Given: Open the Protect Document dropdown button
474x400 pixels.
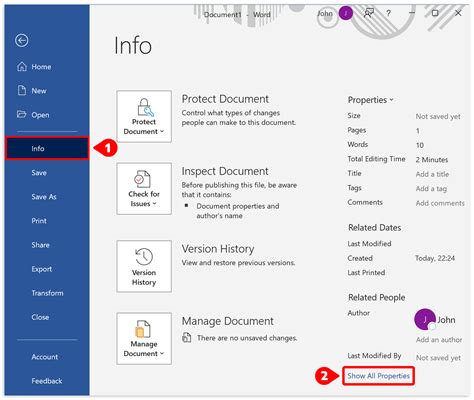Looking at the screenshot, I should click(144, 116).
